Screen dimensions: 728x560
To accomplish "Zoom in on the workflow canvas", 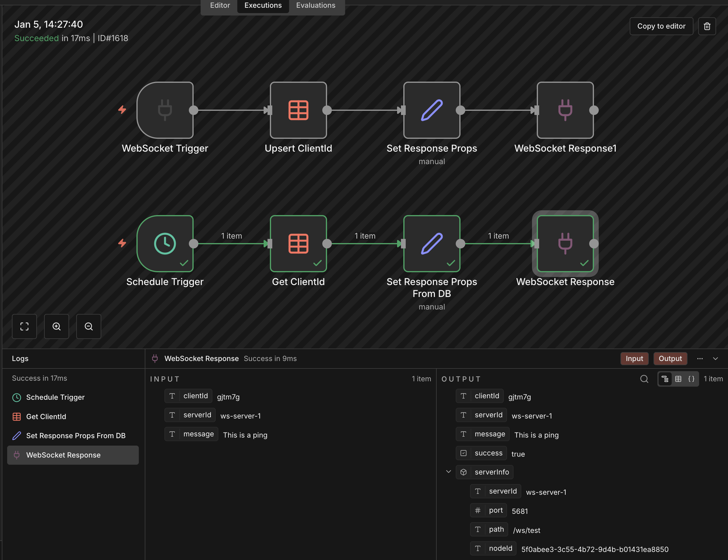I will [56, 326].
